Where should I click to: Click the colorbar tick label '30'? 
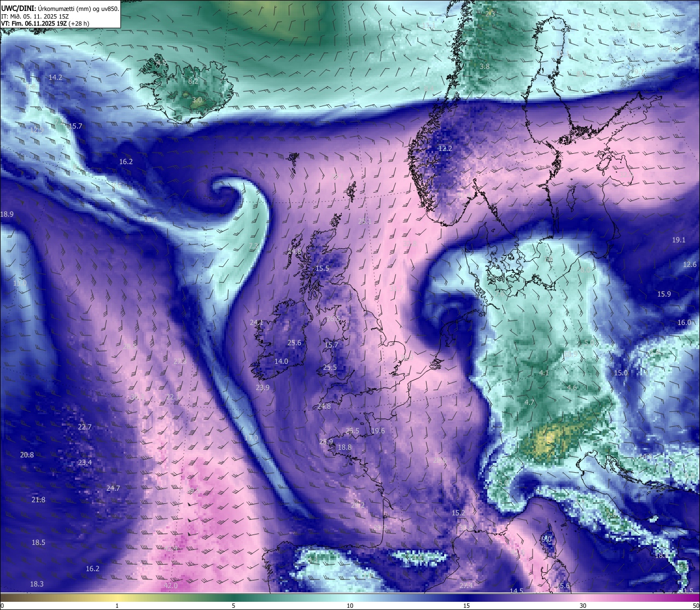click(x=583, y=606)
